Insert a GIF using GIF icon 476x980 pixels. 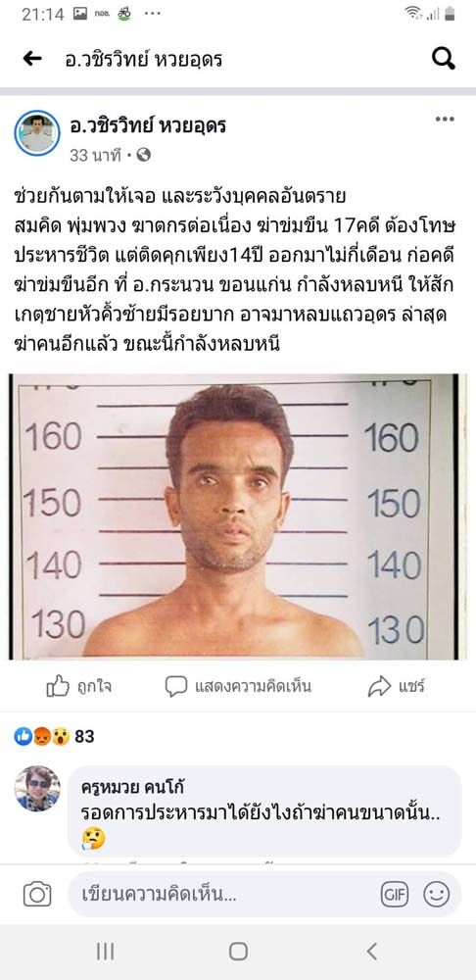pyautogui.click(x=395, y=895)
